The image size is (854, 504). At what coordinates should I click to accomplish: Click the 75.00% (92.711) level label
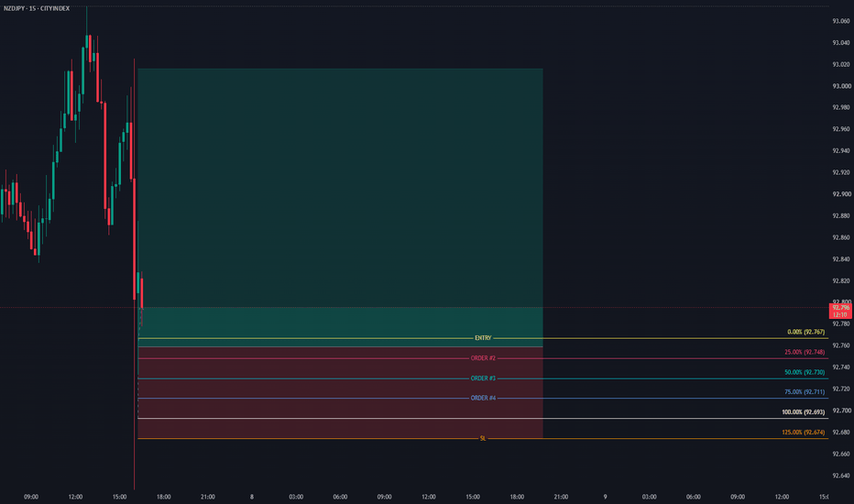[805, 392]
